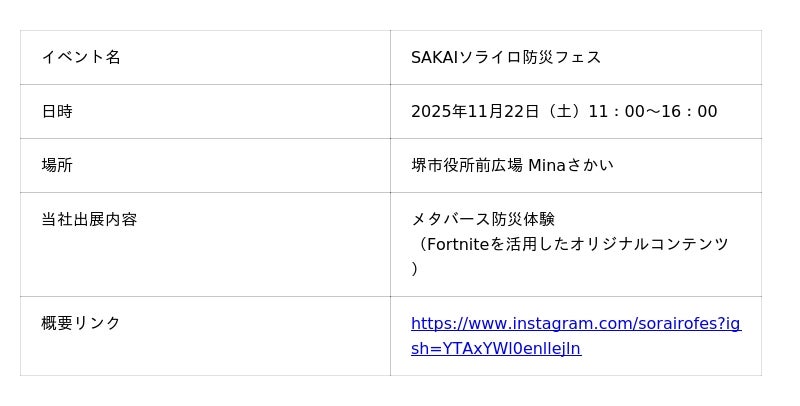Image resolution: width=800 pixels, height=406 pixels.
Task: Select the SAKAIソライロ防災フェス event name text
Action: (506, 57)
